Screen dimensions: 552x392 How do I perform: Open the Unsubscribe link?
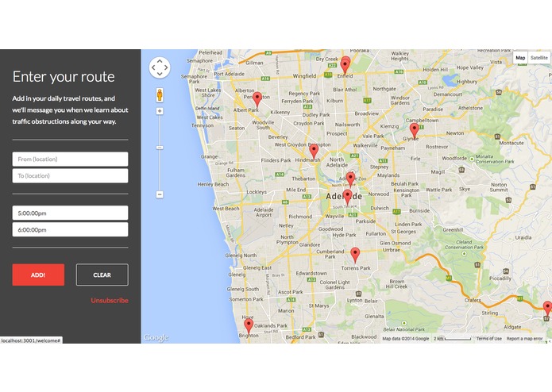coord(110,300)
